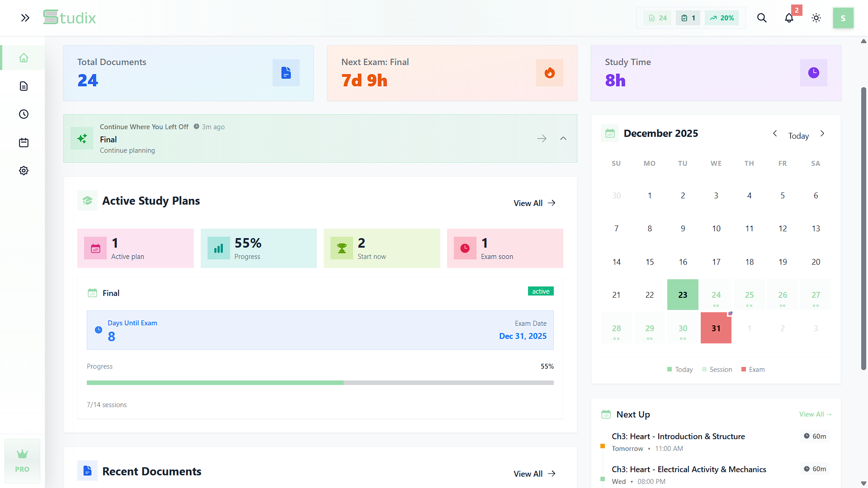Image resolution: width=868 pixels, height=488 pixels.
Task: Go to previous month in calendar
Action: pos(775,134)
